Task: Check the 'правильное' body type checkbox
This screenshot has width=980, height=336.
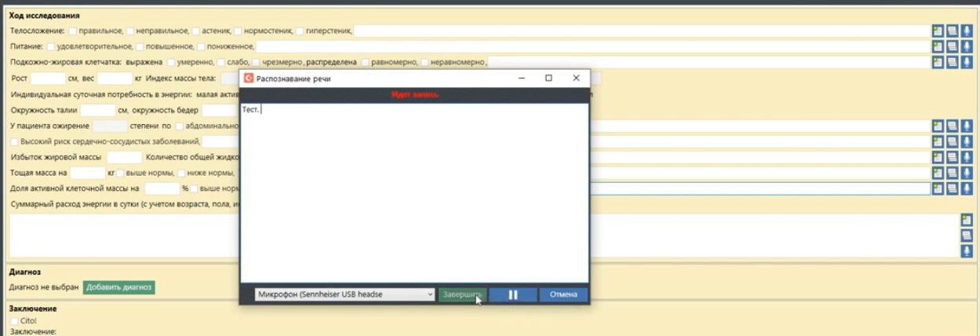Action: [73, 31]
